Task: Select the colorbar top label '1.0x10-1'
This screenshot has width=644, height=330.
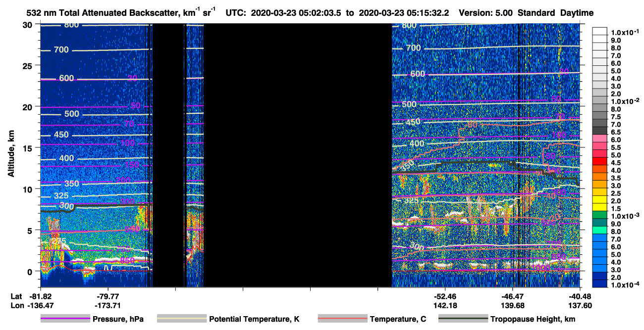Action: point(625,32)
